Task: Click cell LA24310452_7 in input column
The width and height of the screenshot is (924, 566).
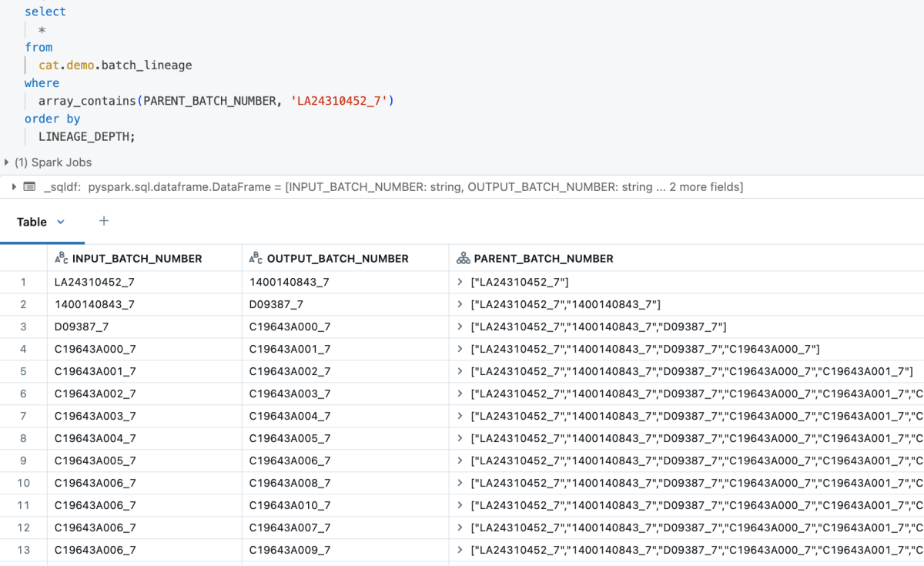Action: (95, 283)
